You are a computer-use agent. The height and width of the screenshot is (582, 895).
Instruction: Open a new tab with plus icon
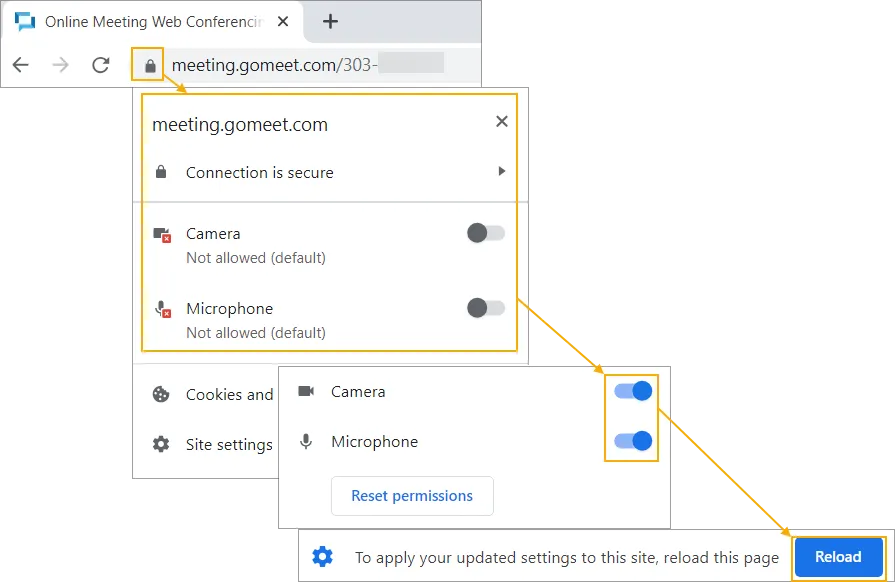(330, 22)
